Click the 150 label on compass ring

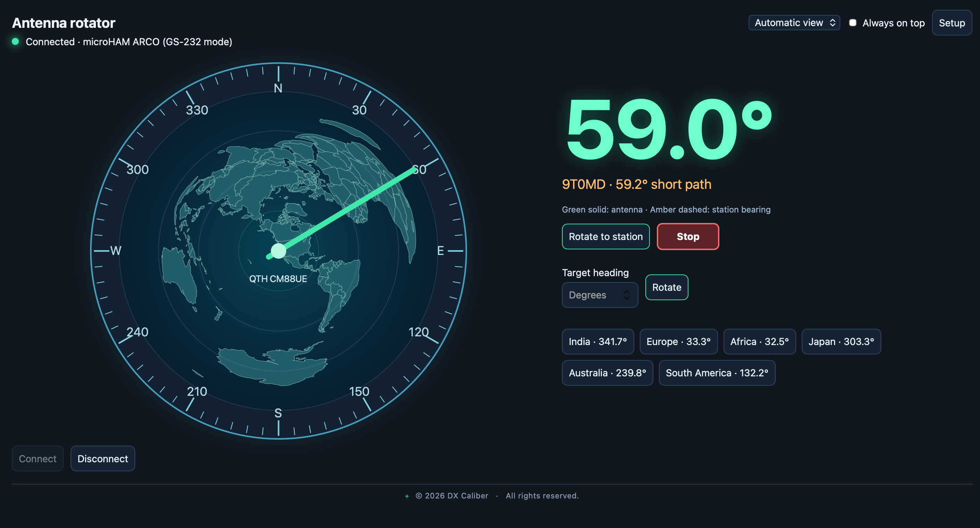(359, 391)
